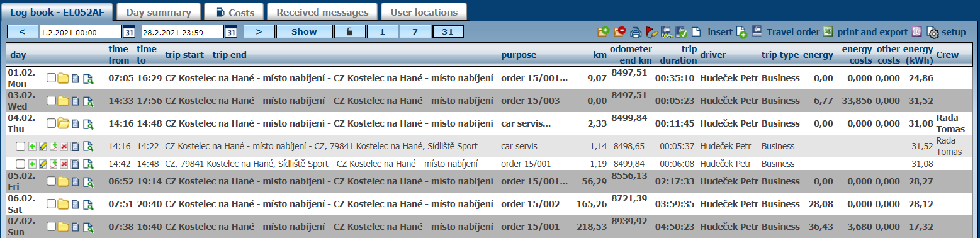Image resolution: width=980 pixels, height=238 pixels.
Task: Click the Travel order link
Action: pos(793,32)
